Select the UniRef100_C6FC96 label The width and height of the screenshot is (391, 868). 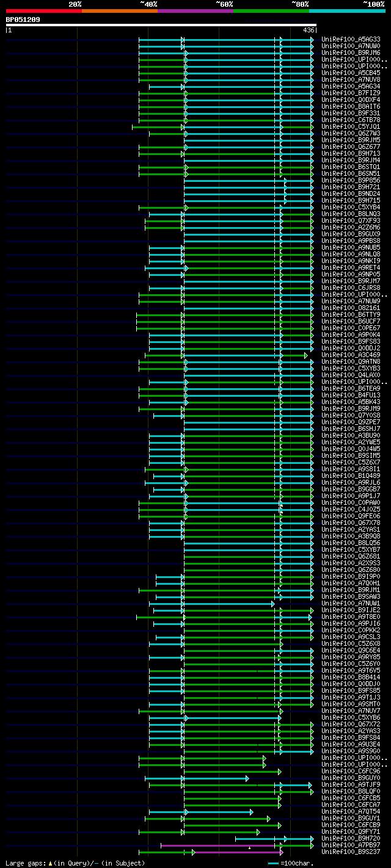[x=350, y=771]
